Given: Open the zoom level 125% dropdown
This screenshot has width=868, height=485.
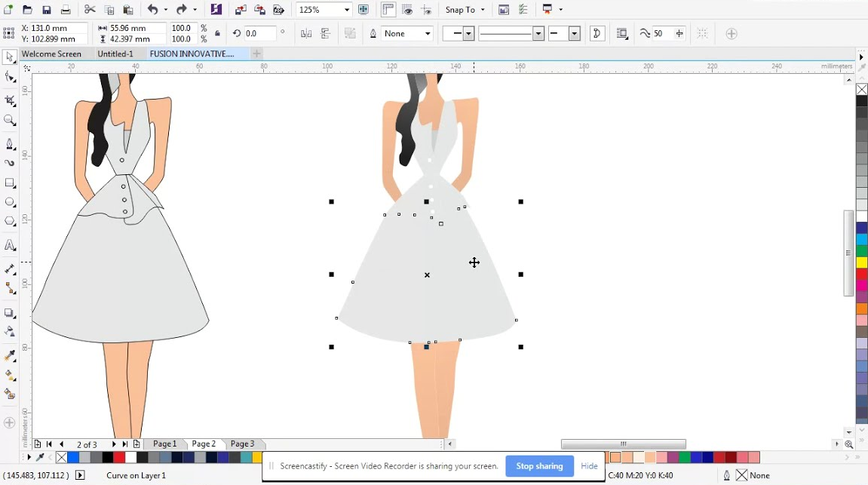Looking at the screenshot, I should [x=347, y=9].
